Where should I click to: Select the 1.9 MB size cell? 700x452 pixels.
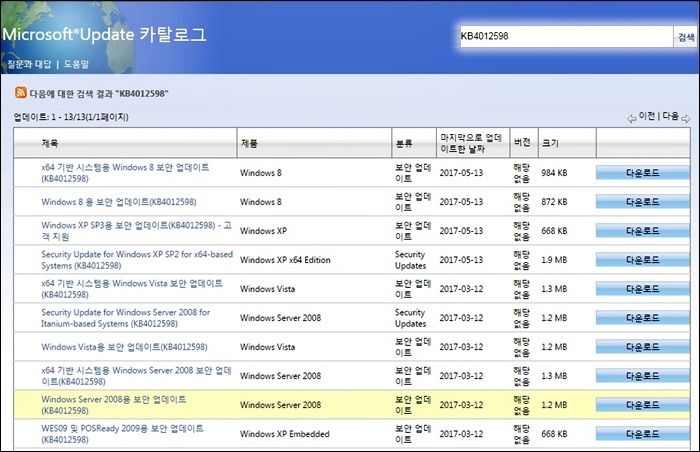pos(554,260)
